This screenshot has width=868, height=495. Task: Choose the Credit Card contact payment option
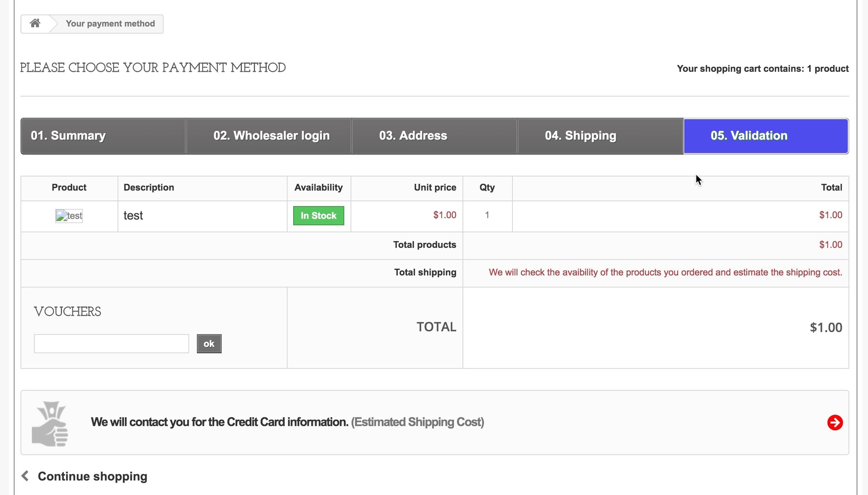click(220, 422)
